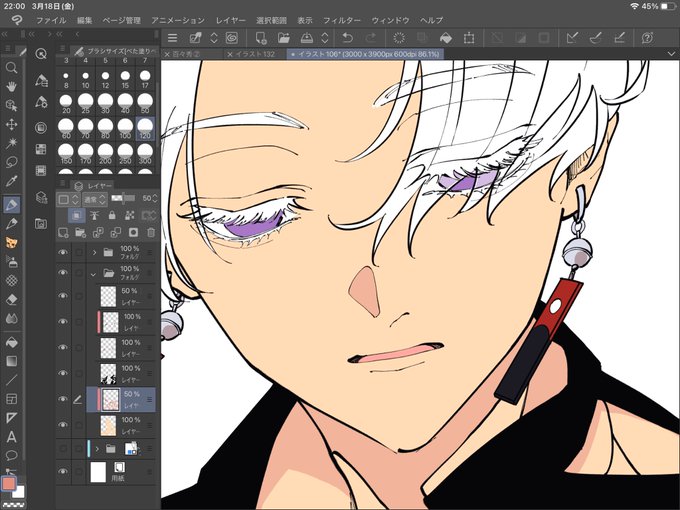Select the Gradient tool
The width and height of the screenshot is (680, 510).
coord(11,361)
